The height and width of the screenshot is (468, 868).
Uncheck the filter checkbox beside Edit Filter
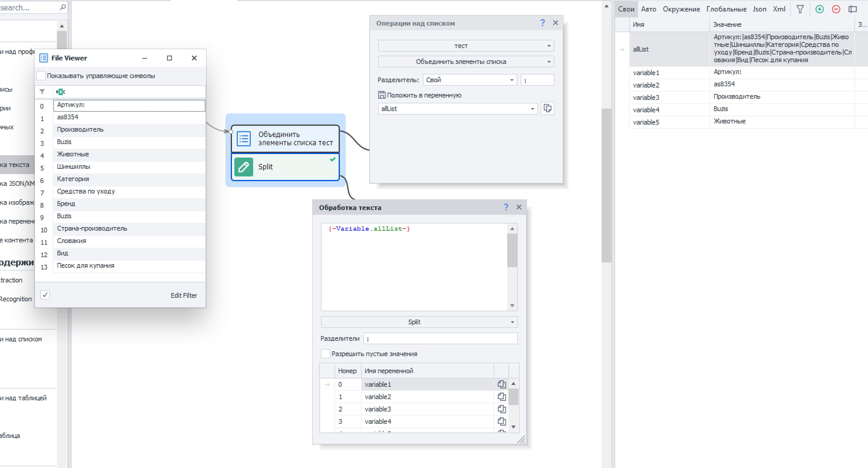(45, 295)
